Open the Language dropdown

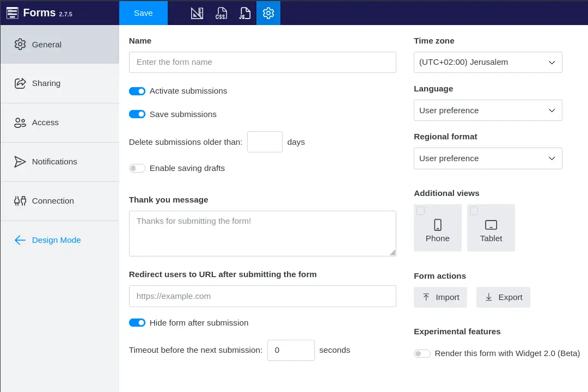488,111
